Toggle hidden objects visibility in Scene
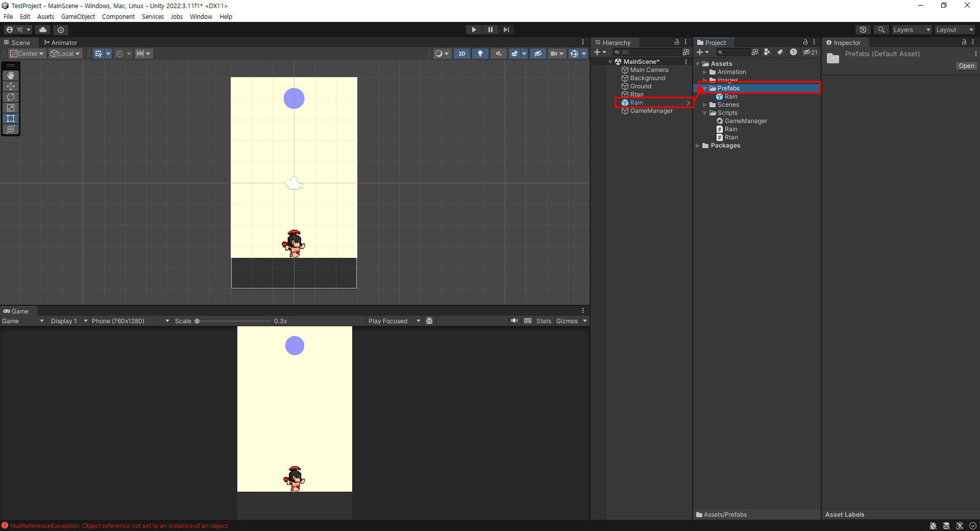This screenshot has width=980, height=531. pos(538,54)
